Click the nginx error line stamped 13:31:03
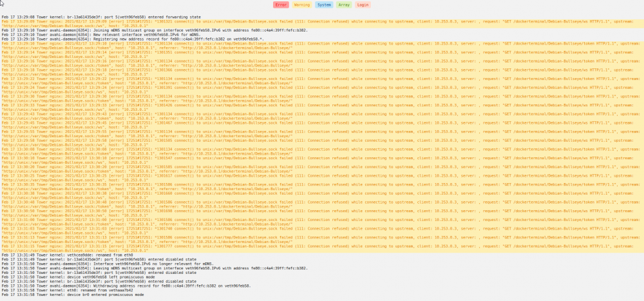Image resolution: width=644 pixels, height=301 pixels. click(322, 231)
